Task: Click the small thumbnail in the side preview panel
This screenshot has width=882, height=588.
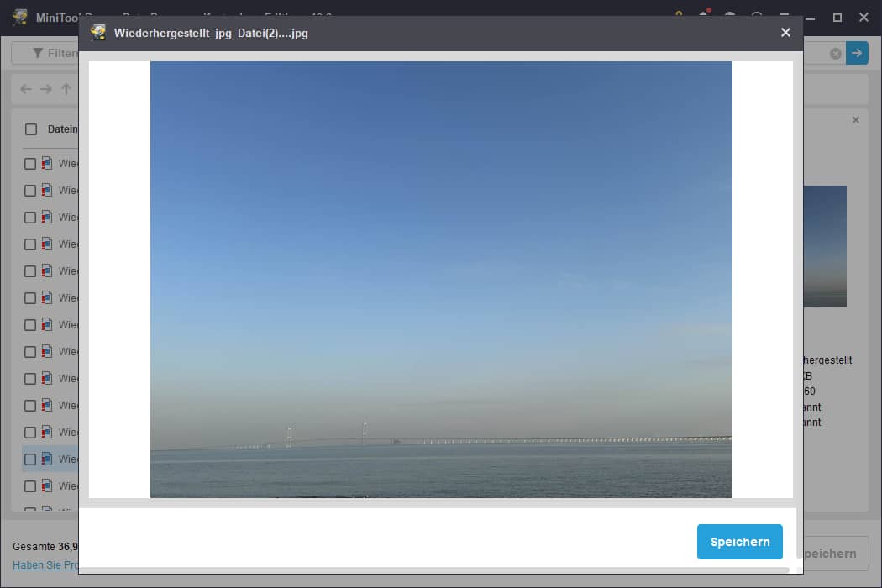Action: (x=825, y=246)
